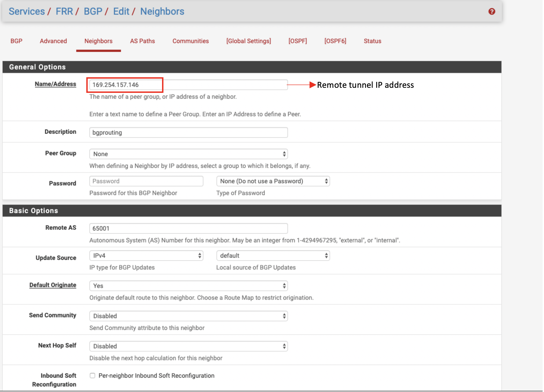The image size is (544, 392).
Task: Open the Peer Group dropdown
Action: tap(189, 154)
